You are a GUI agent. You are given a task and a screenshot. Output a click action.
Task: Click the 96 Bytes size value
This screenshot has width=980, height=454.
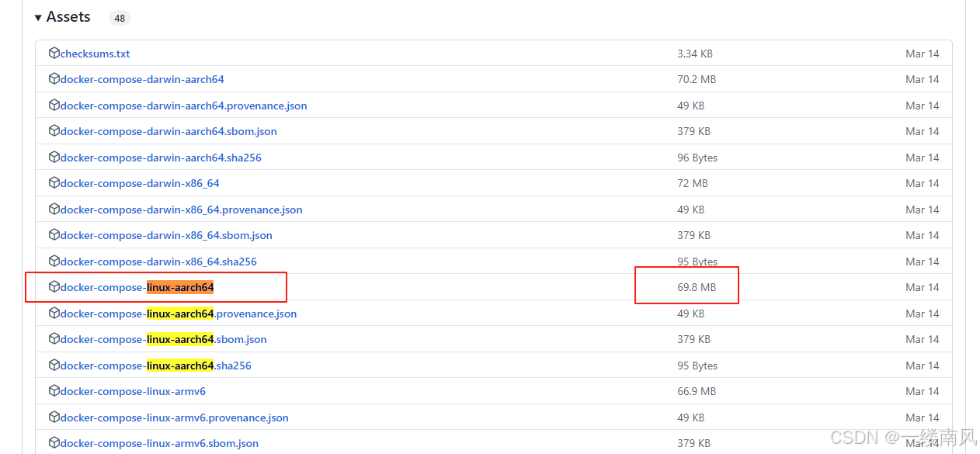point(697,158)
